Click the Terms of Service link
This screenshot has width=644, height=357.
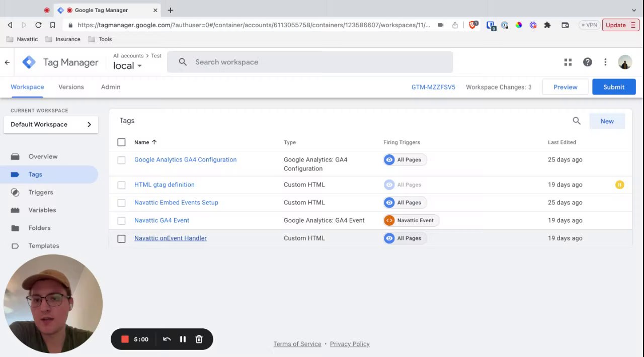click(x=297, y=344)
